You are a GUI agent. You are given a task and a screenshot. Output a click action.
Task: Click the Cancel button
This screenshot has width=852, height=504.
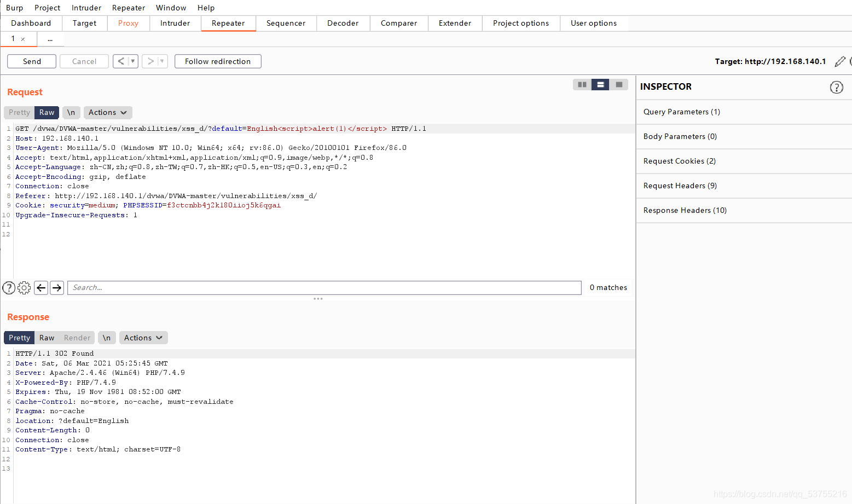coord(84,61)
